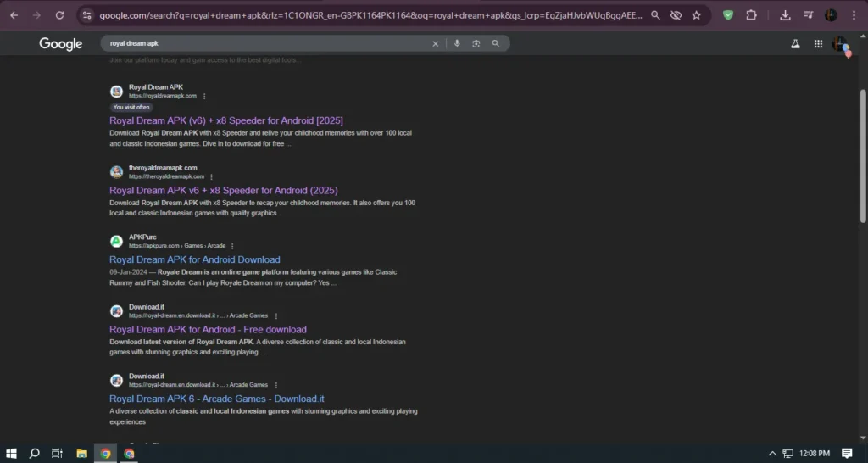
Task: Open more options for 'Arcade Games' Download.it result
Action: (276, 386)
